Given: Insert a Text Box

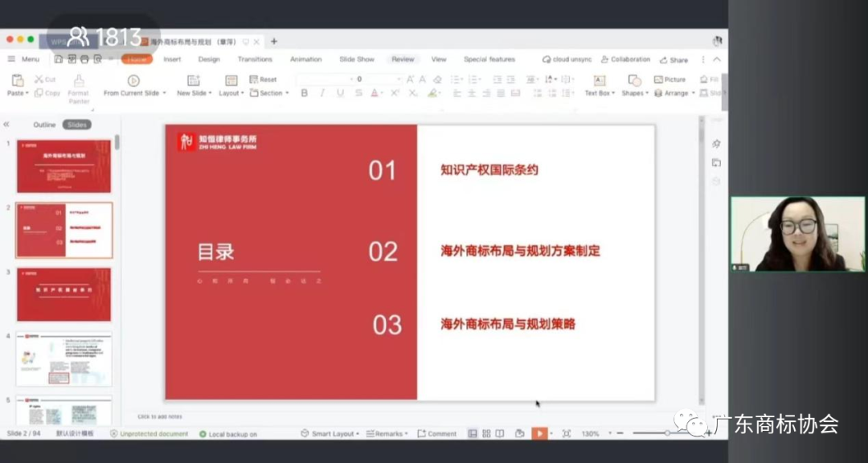Looking at the screenshot, I should (598, 85).
